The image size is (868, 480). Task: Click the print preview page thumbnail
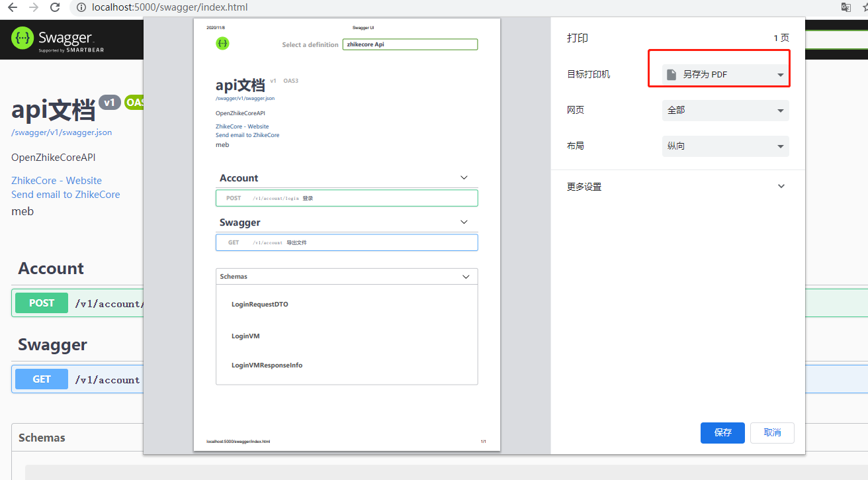coord(347,234)
